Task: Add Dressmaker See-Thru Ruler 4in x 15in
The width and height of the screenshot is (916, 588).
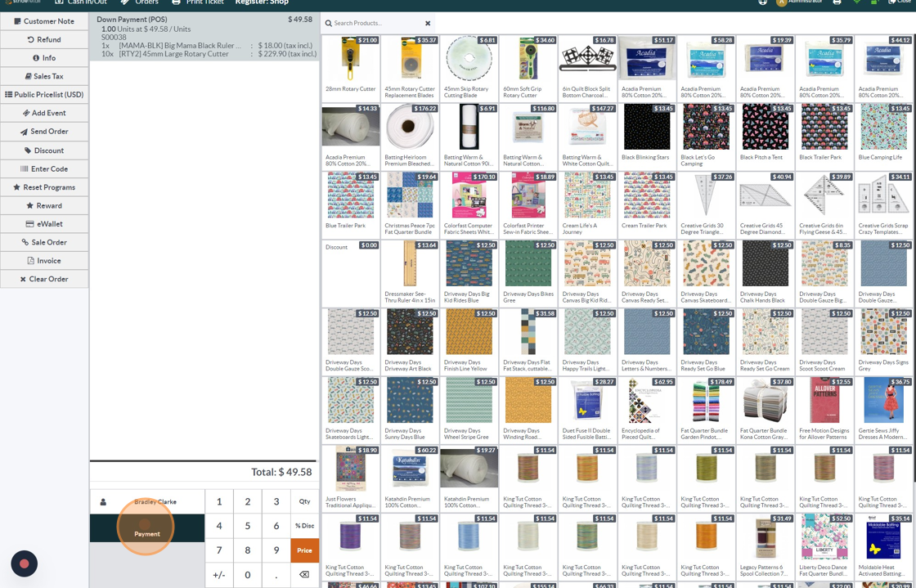Action: click(410, 273)
